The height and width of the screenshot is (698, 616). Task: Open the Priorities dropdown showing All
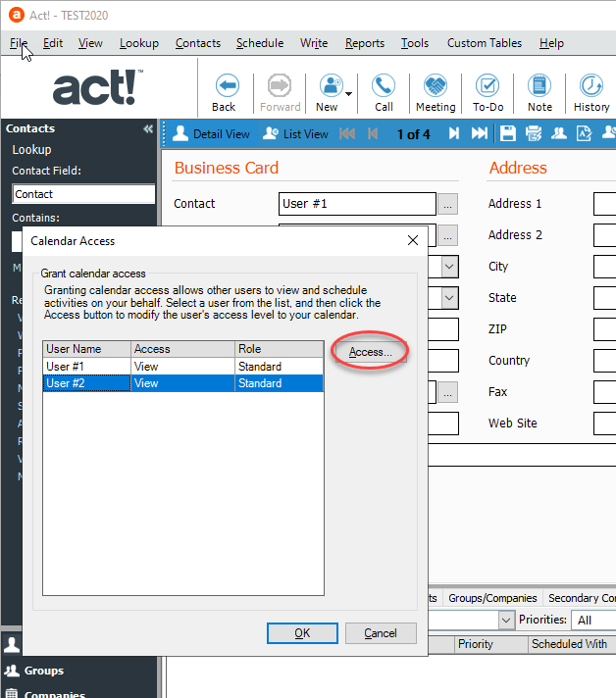593,620
